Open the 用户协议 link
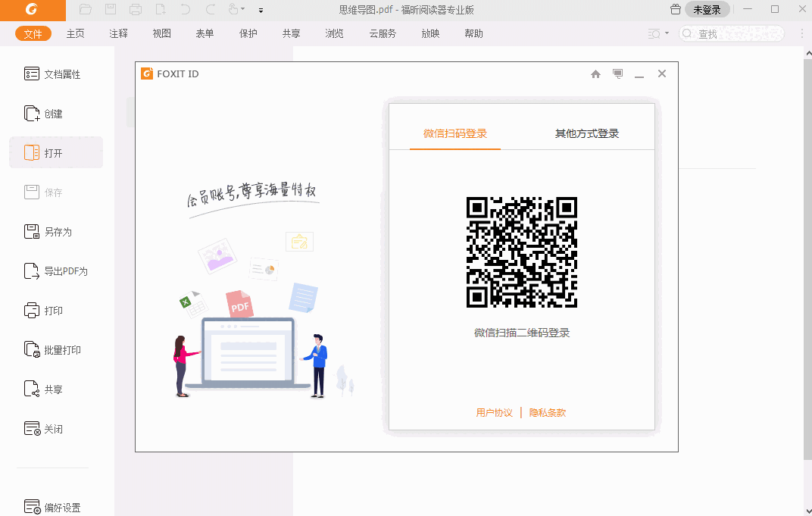 495,413
